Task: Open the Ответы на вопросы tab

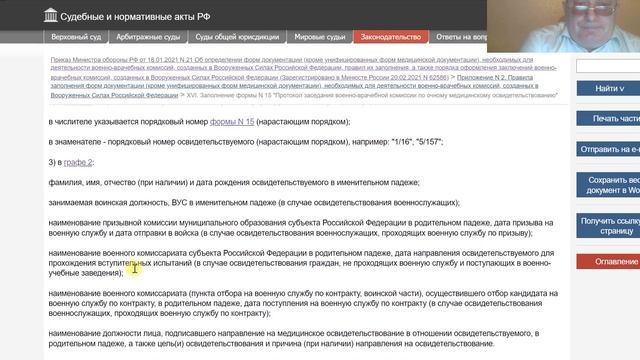Action: 458,37
